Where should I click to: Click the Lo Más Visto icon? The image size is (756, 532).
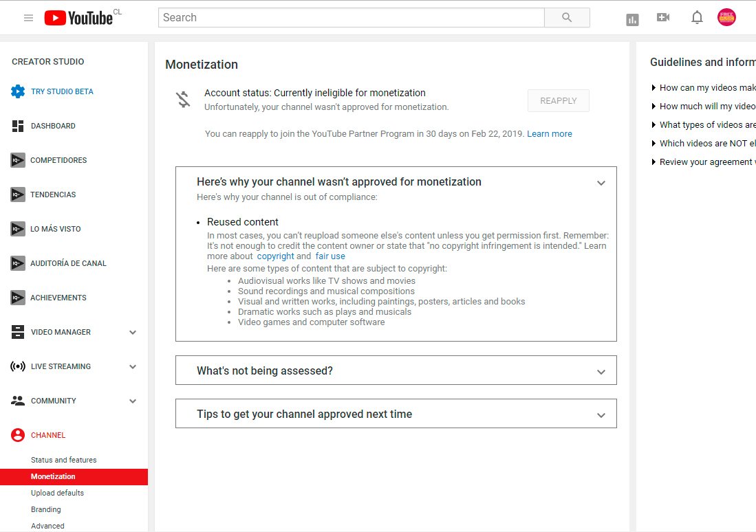pyautogui.click(x=18, y=229)
